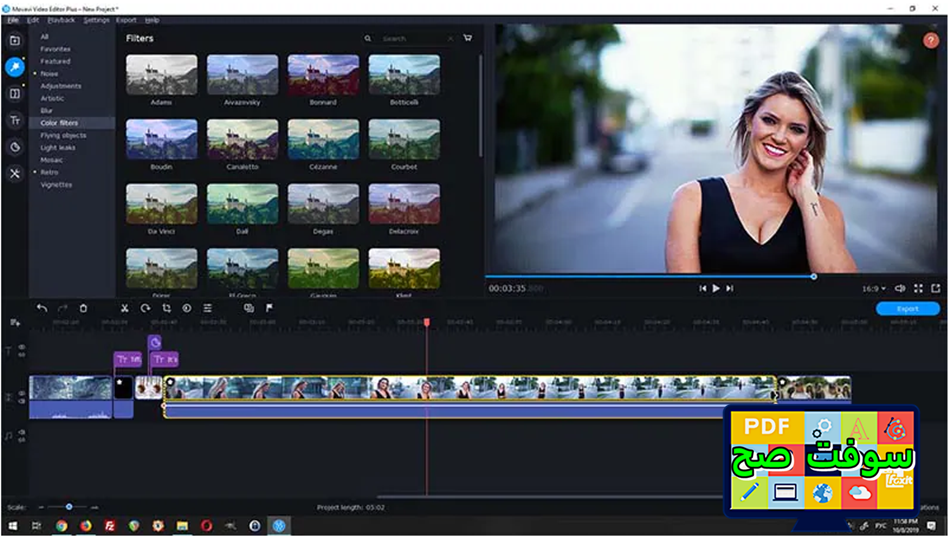This screenshot has height=537, width=950.
Task: Open the Transitions tab icon
Action: tap(15, 93)
